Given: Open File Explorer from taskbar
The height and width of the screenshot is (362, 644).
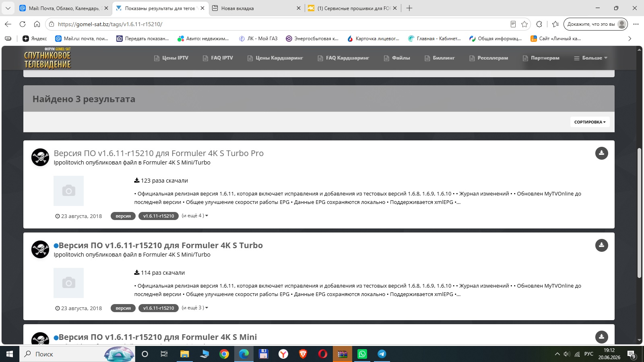Looking at the screenshot, I should 184,354.
